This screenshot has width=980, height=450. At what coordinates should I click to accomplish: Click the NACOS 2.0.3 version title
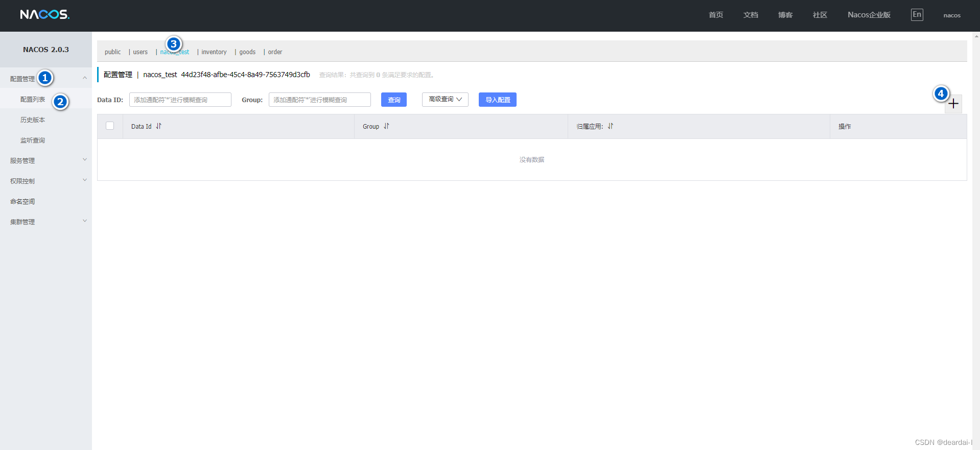(46, 50)
